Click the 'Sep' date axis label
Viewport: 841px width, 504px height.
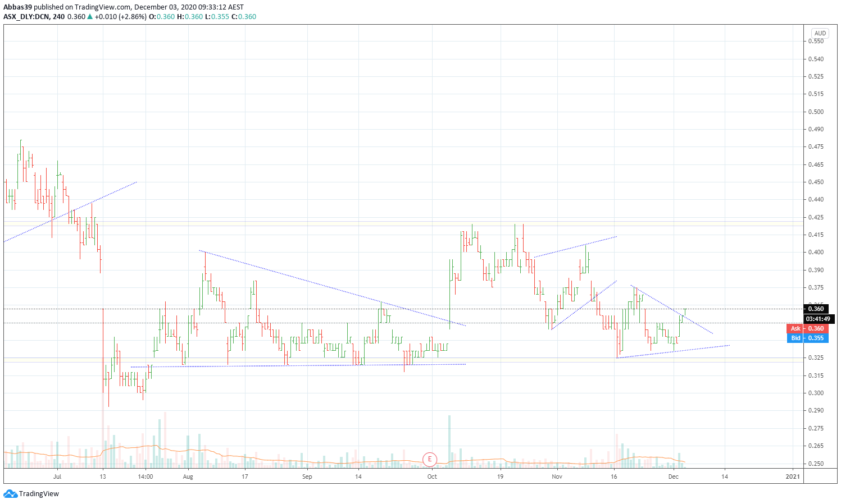click(x=307, y=476)
